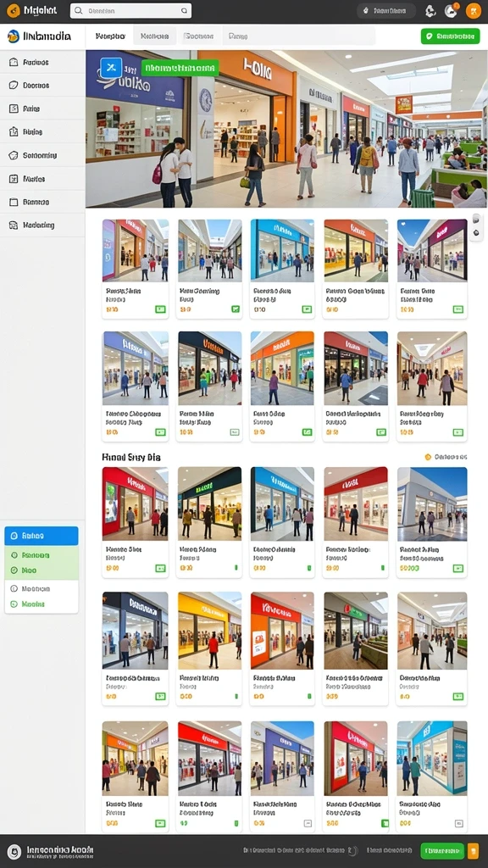The height and width of the screenshot is (868, 488).
Task: Click the top dot of the slide indicator
Action: pyautogui.click(x=476, y=220)
